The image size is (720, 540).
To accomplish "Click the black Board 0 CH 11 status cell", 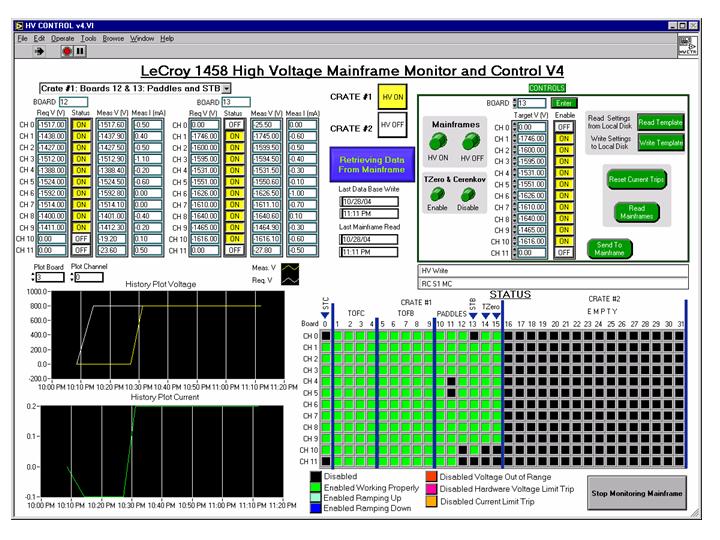I will (326, 461).
